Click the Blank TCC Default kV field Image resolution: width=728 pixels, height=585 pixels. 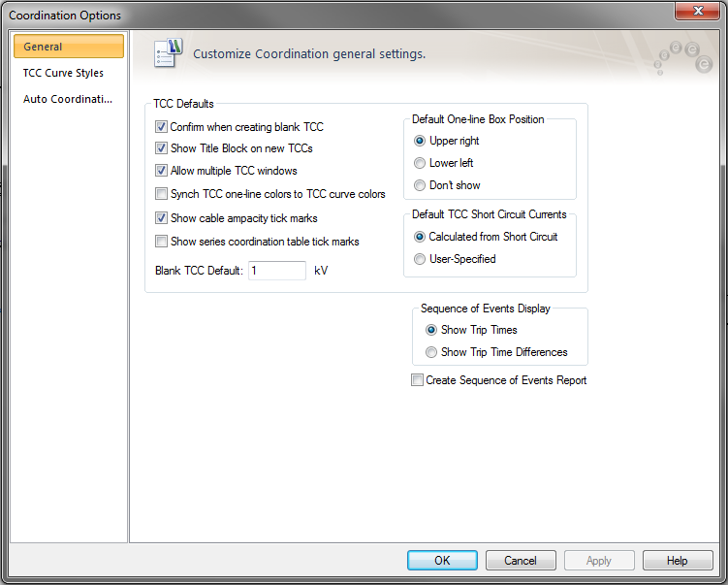pos(277,271)
